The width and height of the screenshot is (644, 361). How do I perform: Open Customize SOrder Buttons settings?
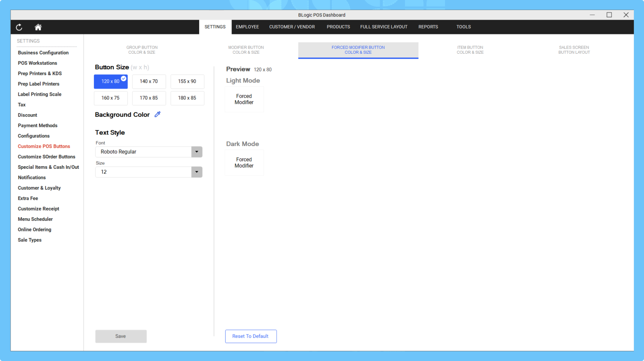coord(47,157)
